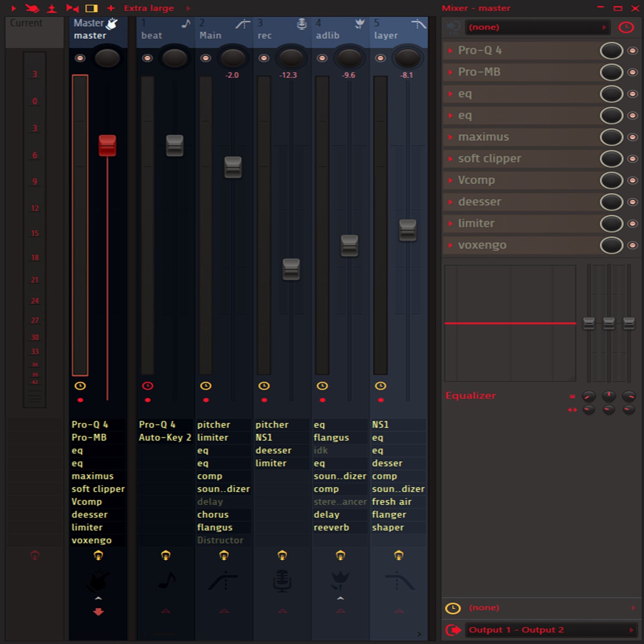Viewport: 644px width, 644px height.
Task: Click chorus effect on Main track
Action: [224, 515]
